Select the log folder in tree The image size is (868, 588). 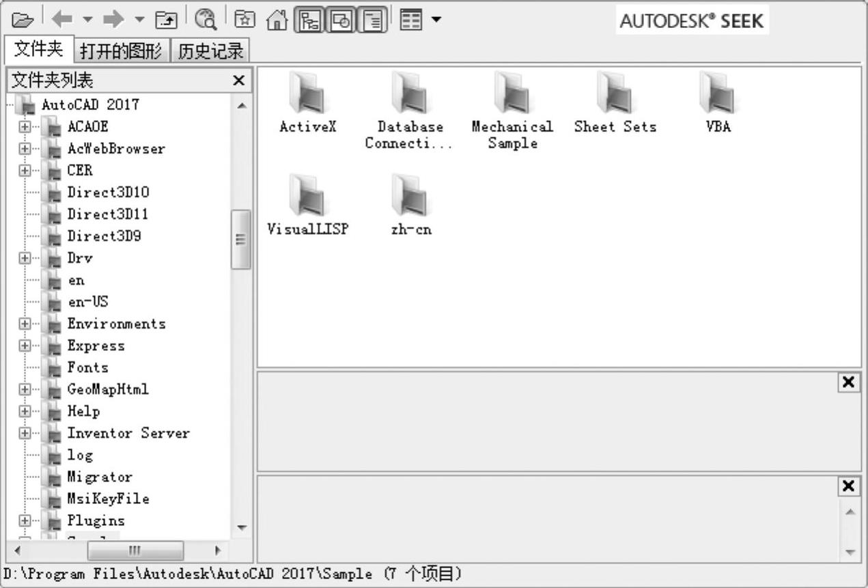pyautogui.click(x=80, y=455)
